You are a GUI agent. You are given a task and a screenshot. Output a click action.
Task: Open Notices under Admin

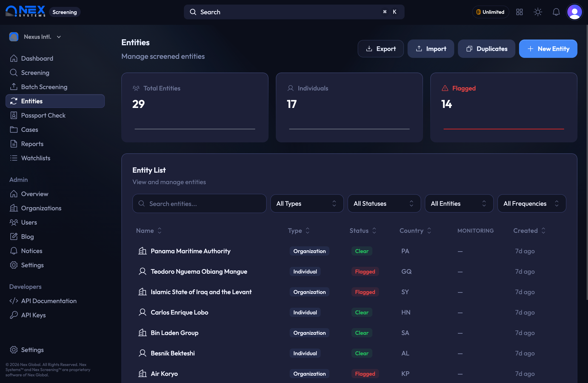coord(55,251)
